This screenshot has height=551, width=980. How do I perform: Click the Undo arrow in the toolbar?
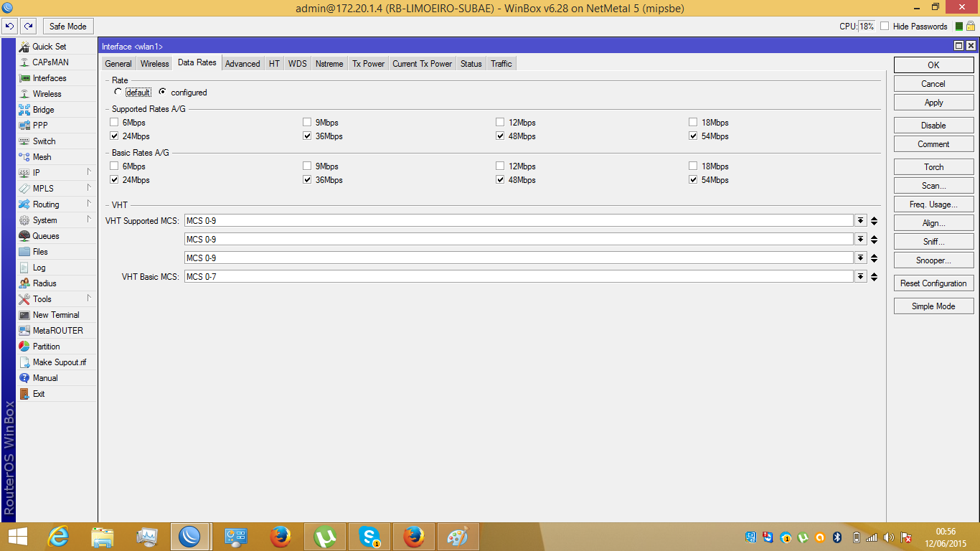pos(10,27)
